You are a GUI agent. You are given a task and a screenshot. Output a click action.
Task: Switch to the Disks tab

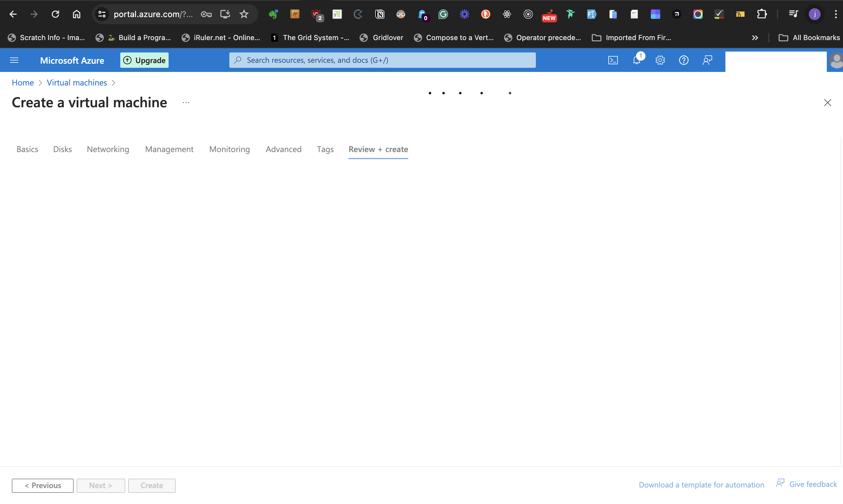(62, 149)
